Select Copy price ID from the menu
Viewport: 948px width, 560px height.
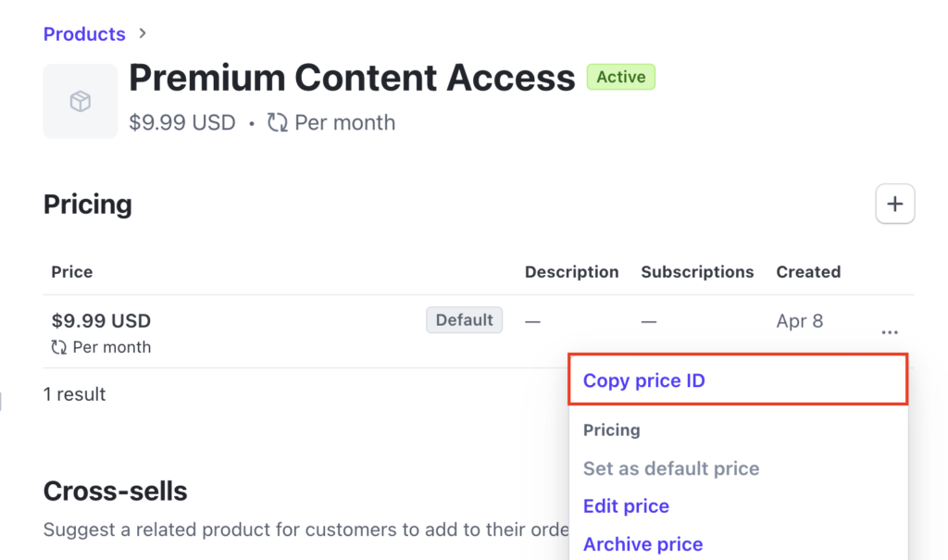(643, 380)
